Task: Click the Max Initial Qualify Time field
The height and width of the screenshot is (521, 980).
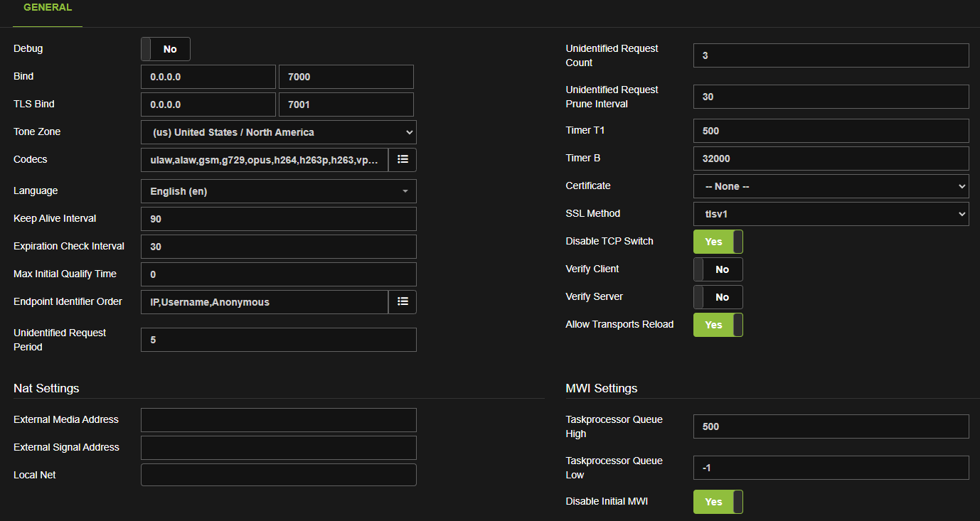Action: pos(279,274)
